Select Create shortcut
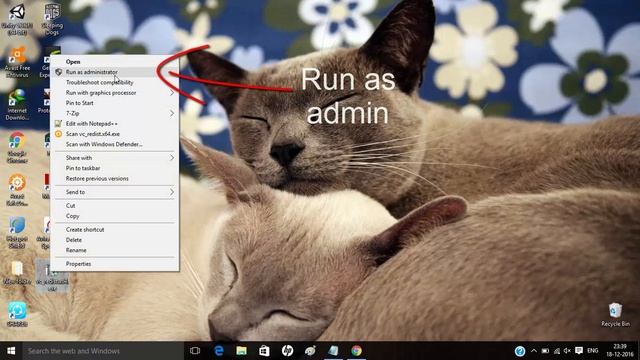This screenshot has height=360, width=640. [x=115, y=229]
